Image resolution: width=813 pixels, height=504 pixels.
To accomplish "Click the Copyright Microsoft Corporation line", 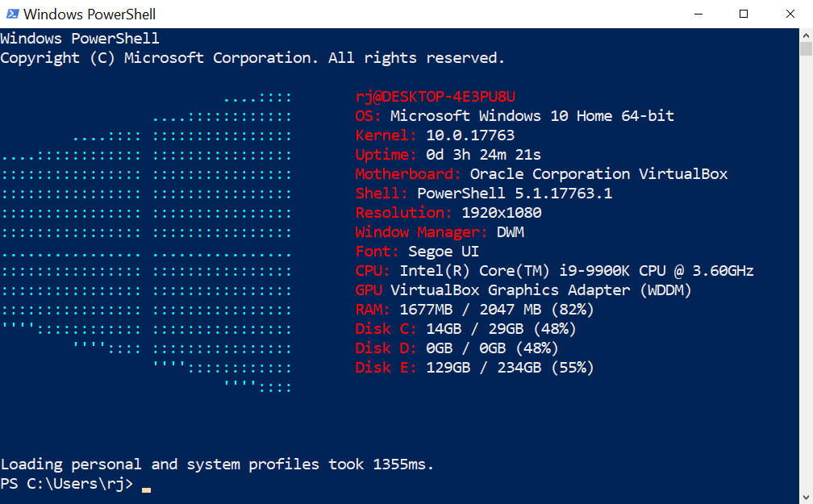I will tap(251, 57).
